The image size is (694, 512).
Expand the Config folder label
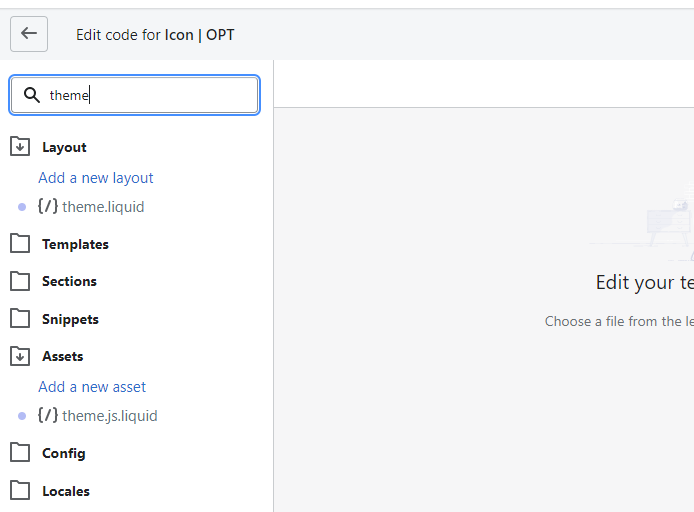pyautogui.click(x=63, y=453)
